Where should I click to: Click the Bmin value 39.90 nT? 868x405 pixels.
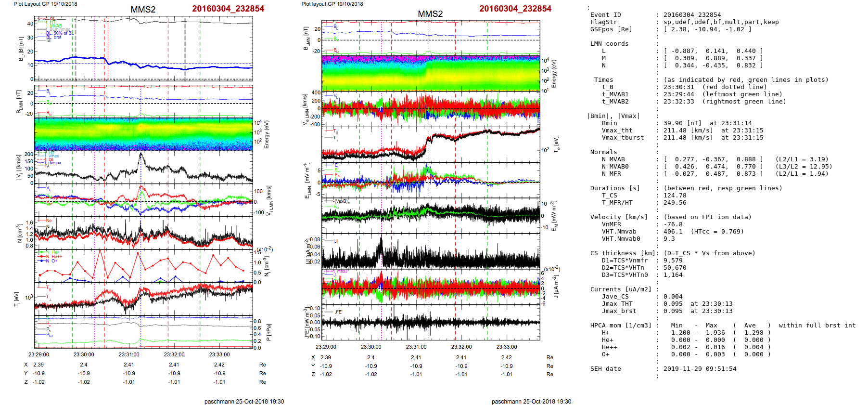coord(682,123)
